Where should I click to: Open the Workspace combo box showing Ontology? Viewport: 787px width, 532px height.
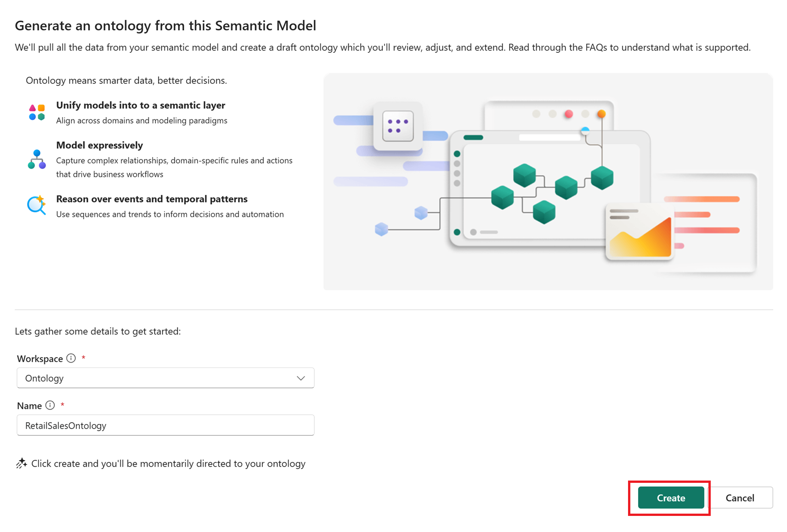point(156,378)
